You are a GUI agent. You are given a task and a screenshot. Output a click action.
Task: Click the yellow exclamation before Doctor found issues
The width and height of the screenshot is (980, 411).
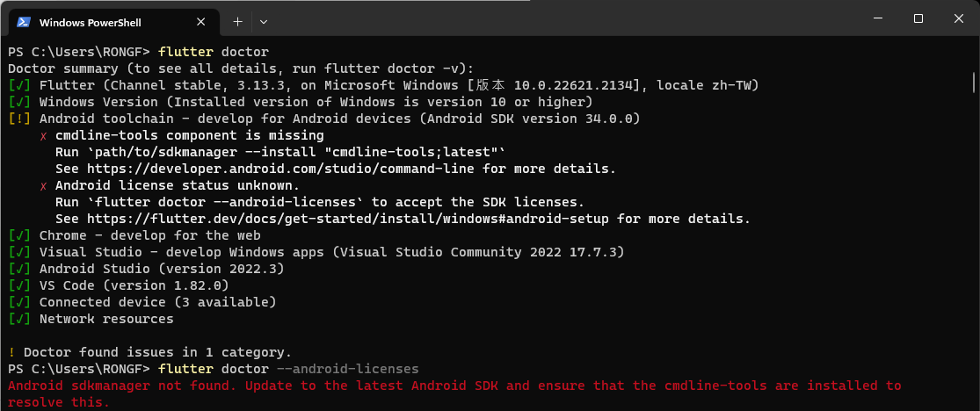coord(11,353)
